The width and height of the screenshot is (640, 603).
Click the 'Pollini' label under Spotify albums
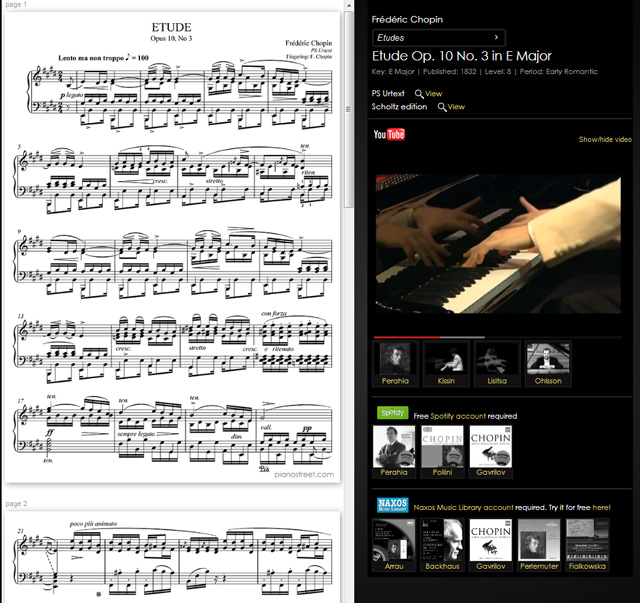(442, 472)
